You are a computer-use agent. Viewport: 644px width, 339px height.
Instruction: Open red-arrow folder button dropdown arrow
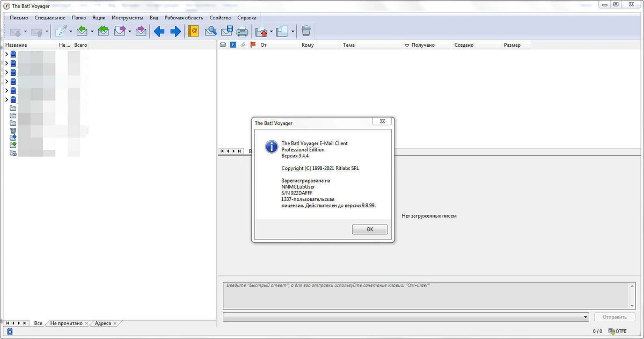[x=271, y=32]
